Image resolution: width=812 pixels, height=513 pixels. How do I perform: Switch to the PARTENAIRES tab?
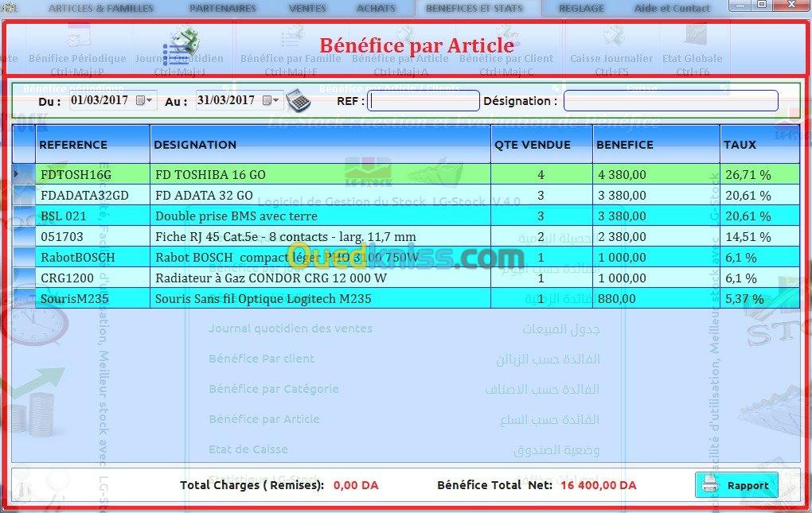223,8
